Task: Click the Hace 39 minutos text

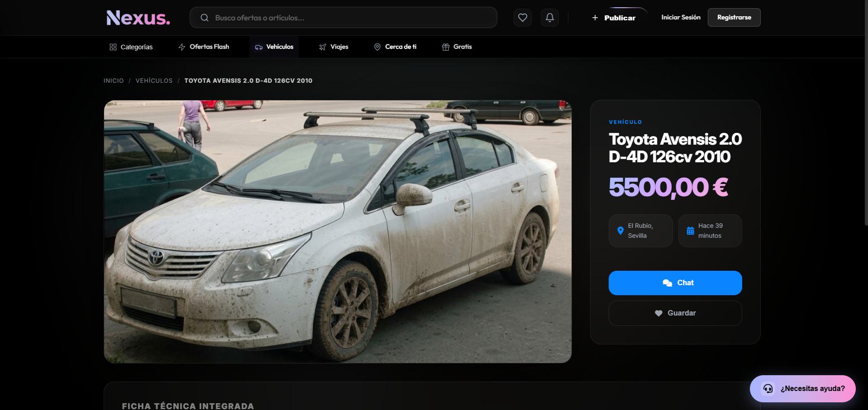Action: (711, 231)
